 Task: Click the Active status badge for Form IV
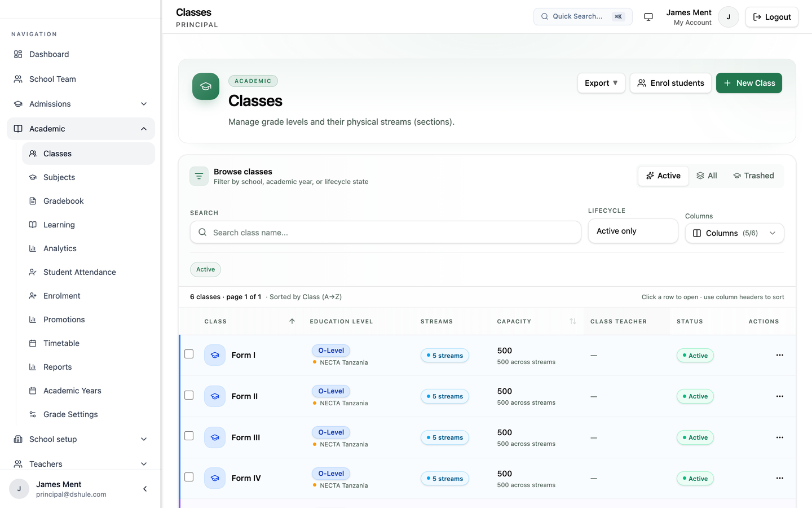695,479
